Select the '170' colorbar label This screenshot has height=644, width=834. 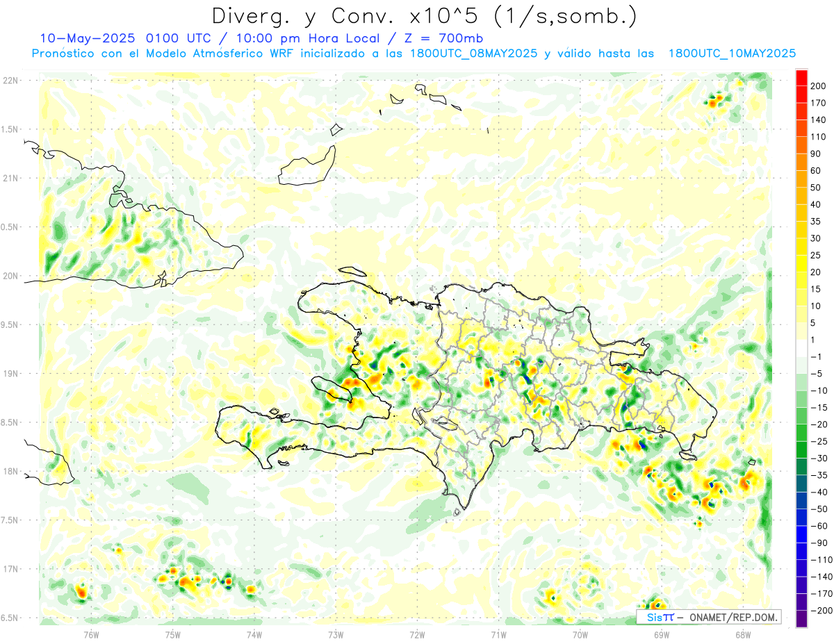(819, 103)
